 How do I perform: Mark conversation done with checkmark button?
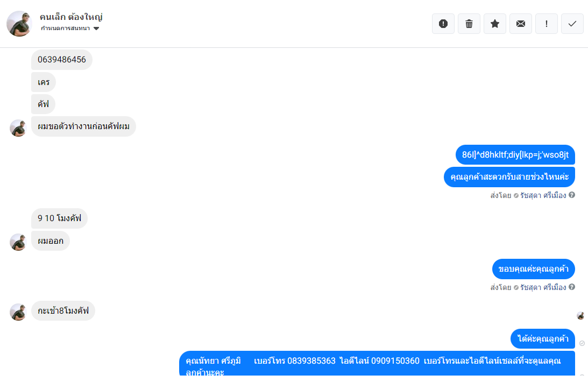572,24
